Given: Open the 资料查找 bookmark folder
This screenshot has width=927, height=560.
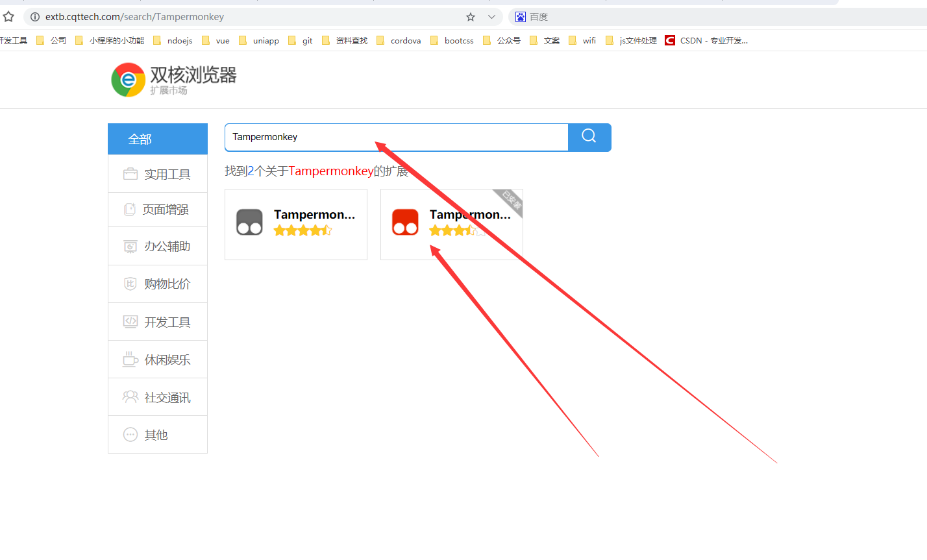Looking at the screenshot, I should pos(344,40).
